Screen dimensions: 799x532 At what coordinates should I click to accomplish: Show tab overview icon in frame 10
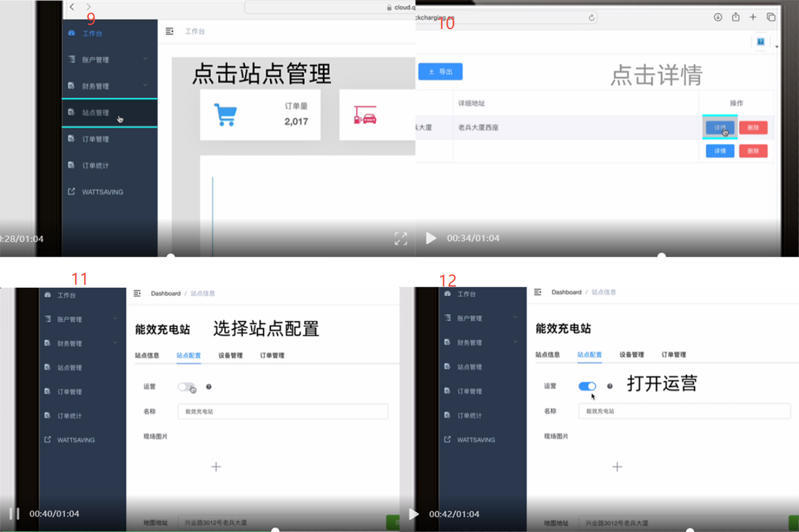tap(771, 17)
